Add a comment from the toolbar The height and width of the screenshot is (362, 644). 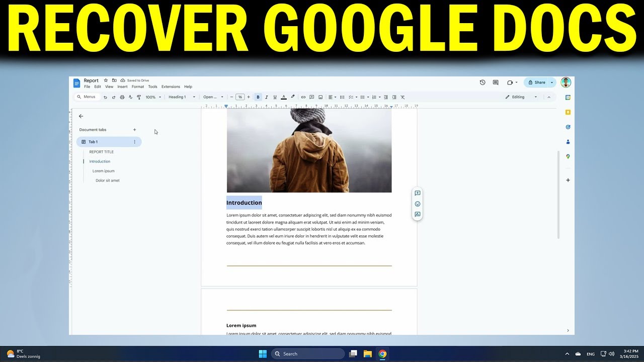coord(312,97)
